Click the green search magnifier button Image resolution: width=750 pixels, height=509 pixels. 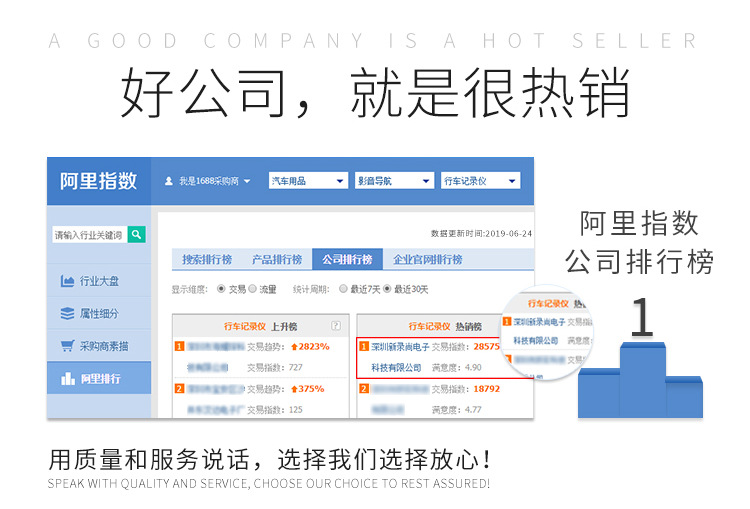tap(137, 235)
